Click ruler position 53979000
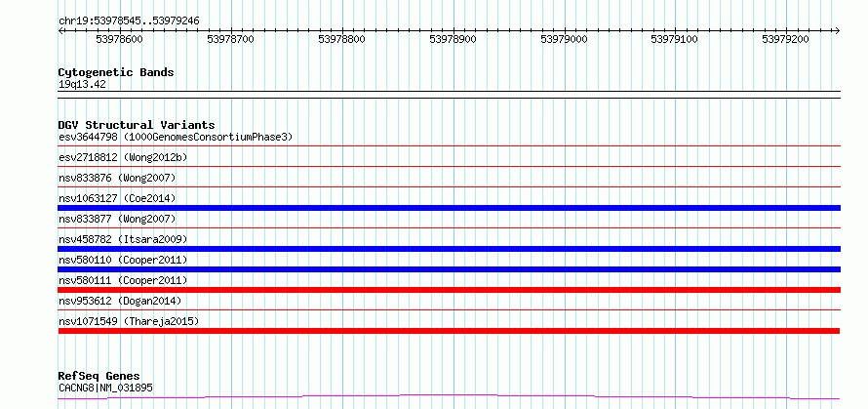 [564, 39]
